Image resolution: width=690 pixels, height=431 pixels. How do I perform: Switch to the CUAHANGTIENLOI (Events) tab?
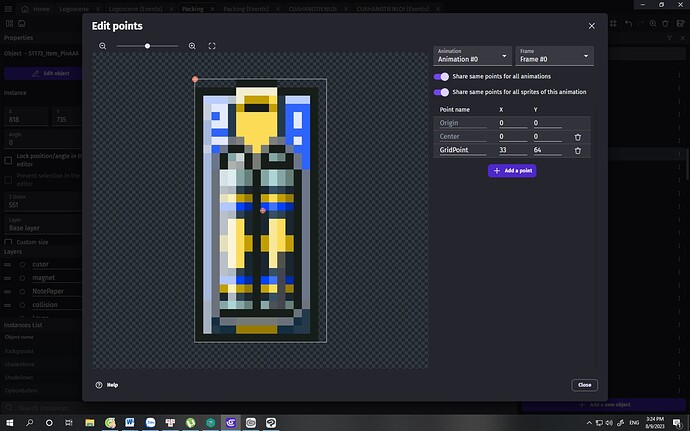(x=393, y=9)
